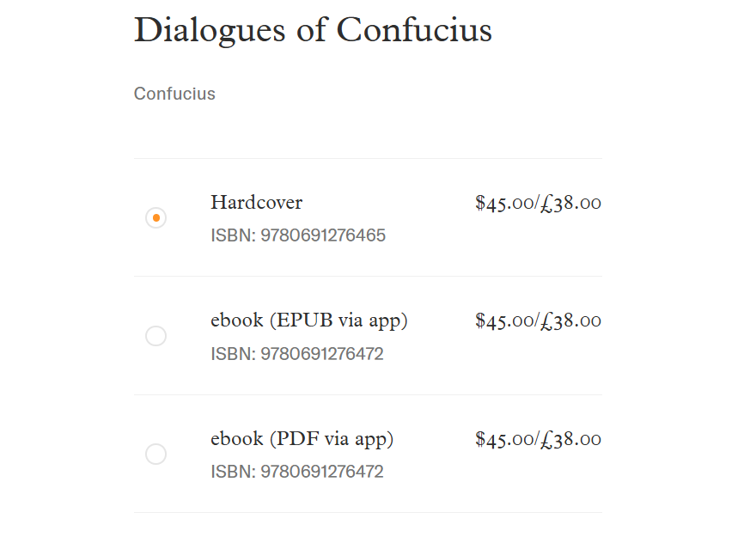Click the "ebook (EPUB via app)" label

[x=308, y=320]
